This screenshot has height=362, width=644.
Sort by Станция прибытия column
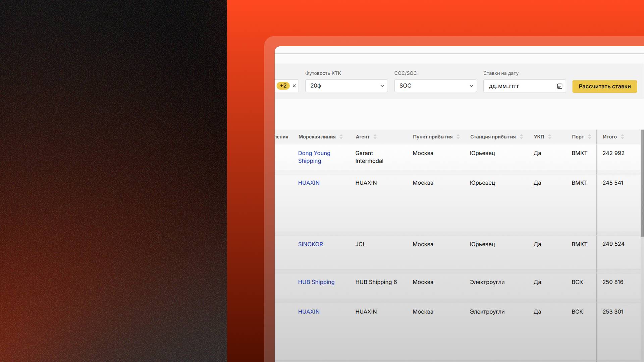click(521, 137)
